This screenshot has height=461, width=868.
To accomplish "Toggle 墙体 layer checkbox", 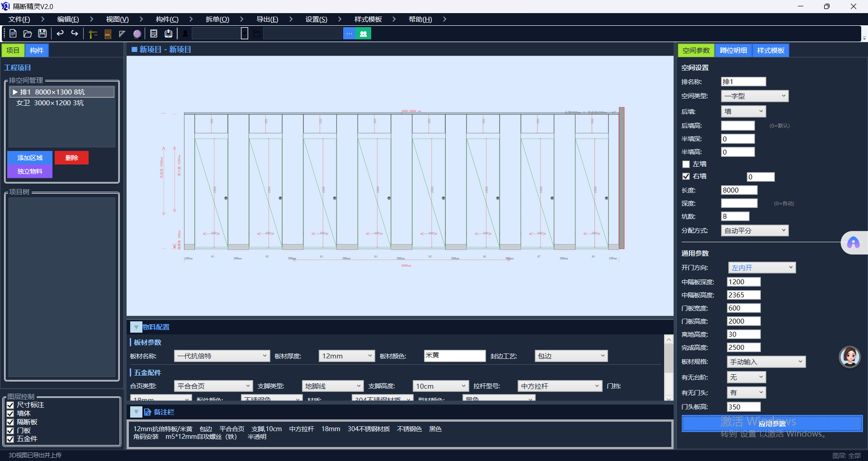I will [10, 414].
